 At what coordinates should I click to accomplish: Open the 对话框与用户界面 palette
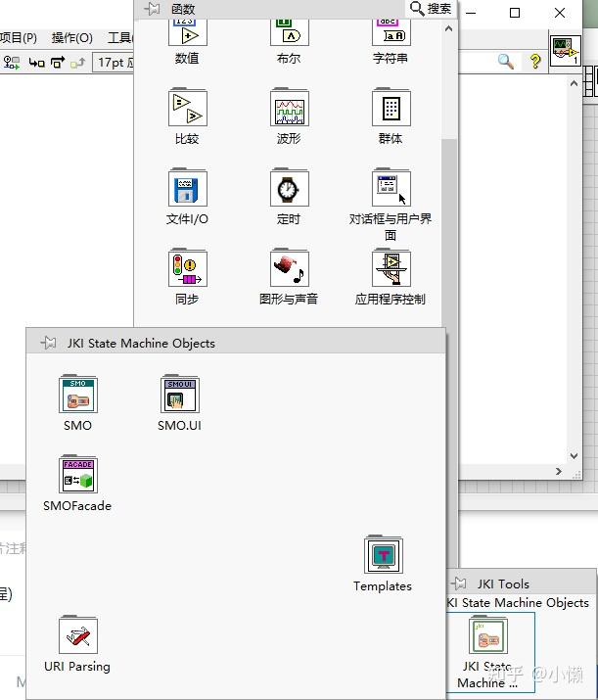[391, 188]
